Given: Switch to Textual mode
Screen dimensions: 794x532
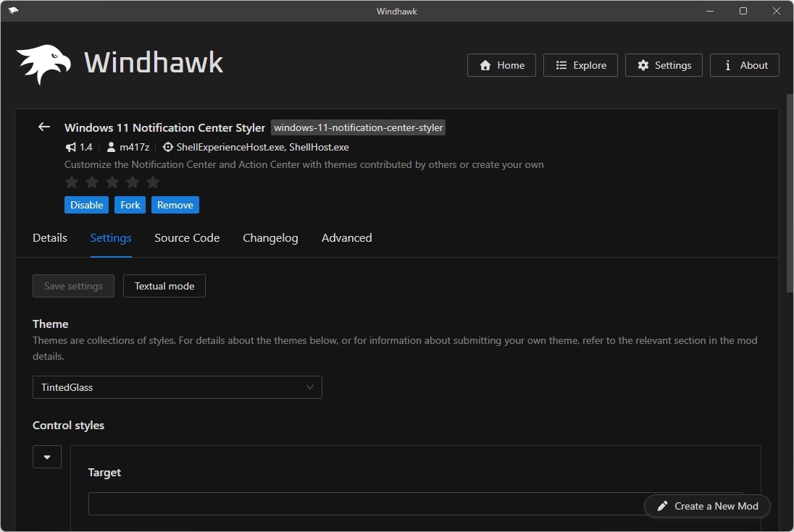Looking at the screenshot, I should (164, 286).
